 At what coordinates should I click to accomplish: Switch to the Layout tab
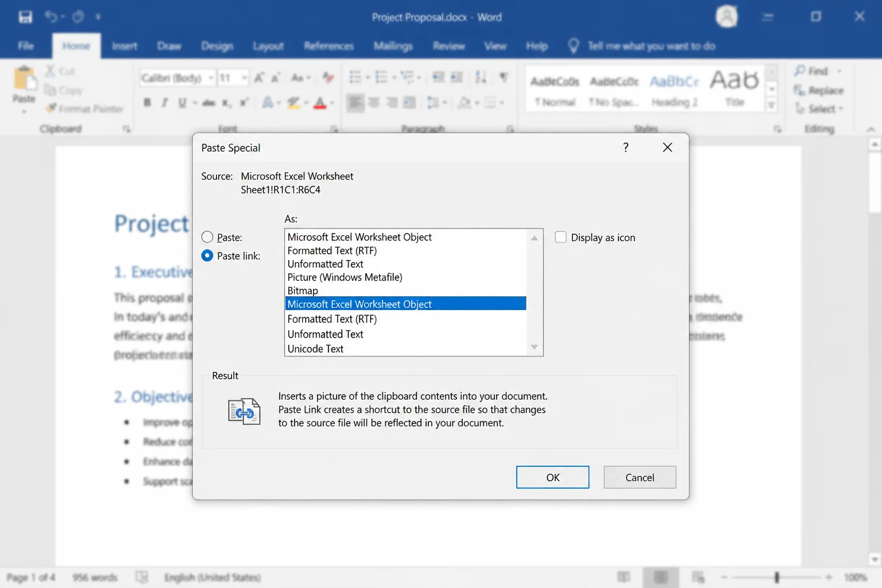pos(268,46)
